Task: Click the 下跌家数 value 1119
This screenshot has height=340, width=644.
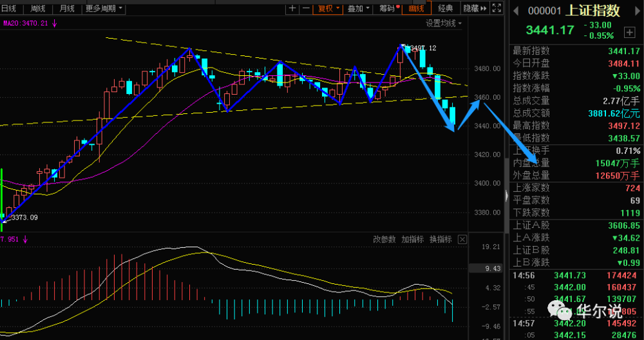Action: click(630, 212)
